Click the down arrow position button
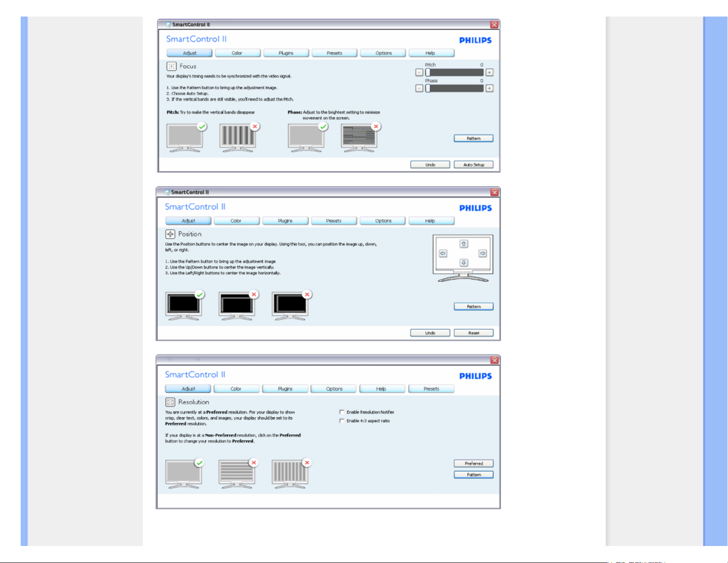The width and height of the screenshot is (728, 563). pos(463,262)
